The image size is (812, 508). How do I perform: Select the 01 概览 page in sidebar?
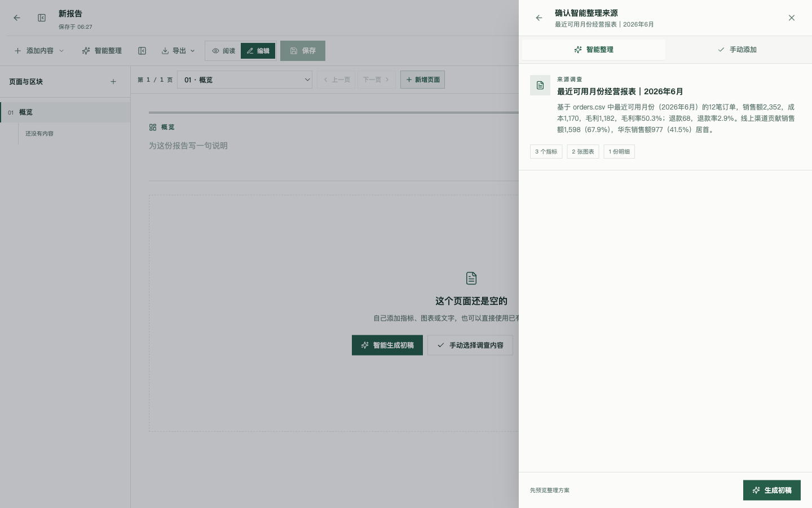pos(65,112)
